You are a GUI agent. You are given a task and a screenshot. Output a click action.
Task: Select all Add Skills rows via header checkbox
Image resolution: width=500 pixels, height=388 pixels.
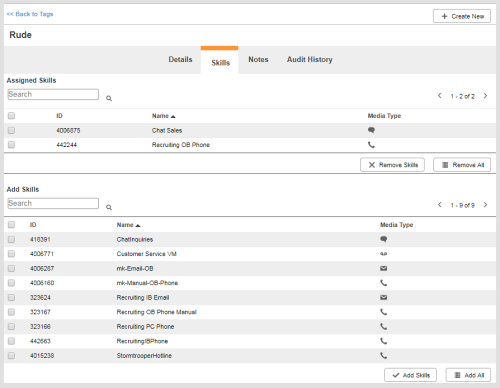pyautogui.click(x=11, y=225)
